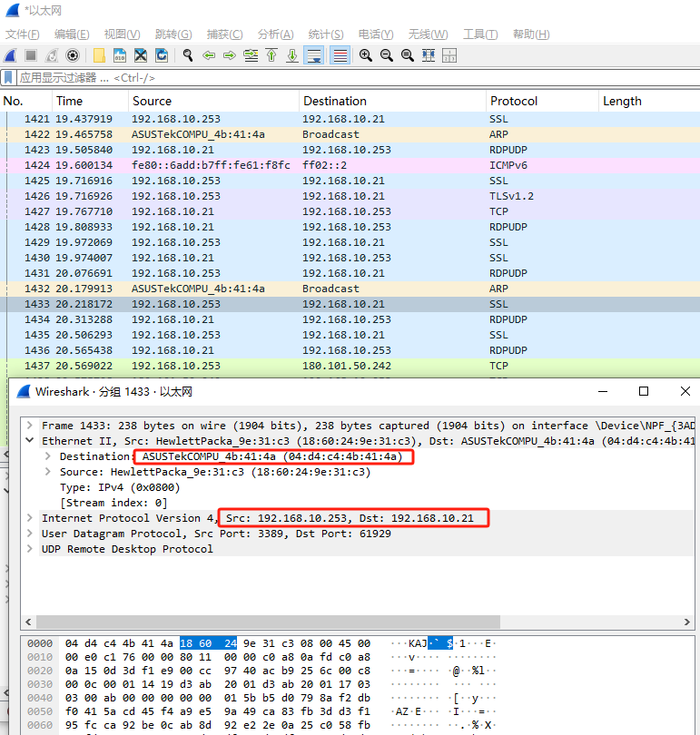This screenshot has height=735, width=700.
Task: Expand UDP Remote Desktop Protocol row
Action: click(30, 549)
